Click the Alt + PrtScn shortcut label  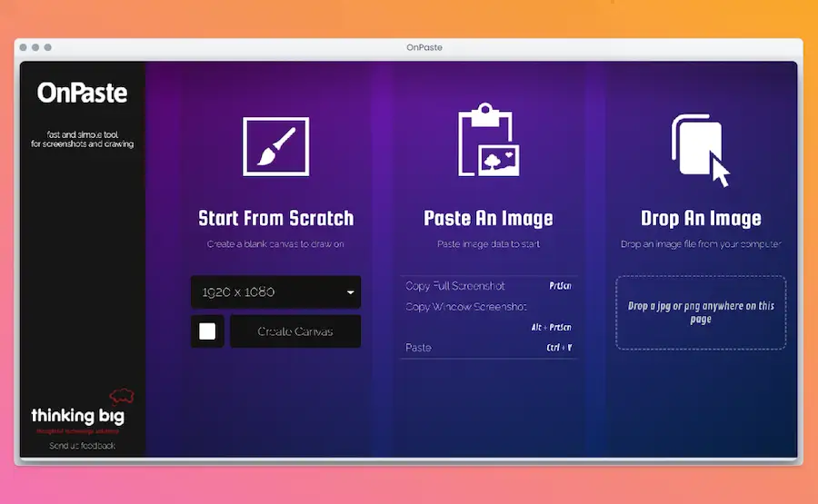pyautogui.click(x=552, y=327)
